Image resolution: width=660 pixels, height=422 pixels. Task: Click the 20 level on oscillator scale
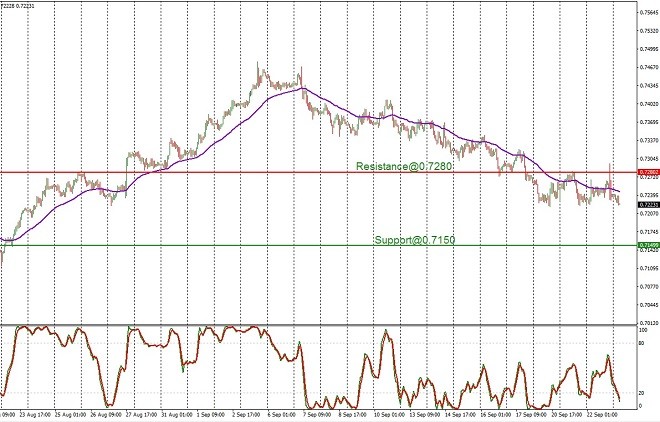coord(642,393)
